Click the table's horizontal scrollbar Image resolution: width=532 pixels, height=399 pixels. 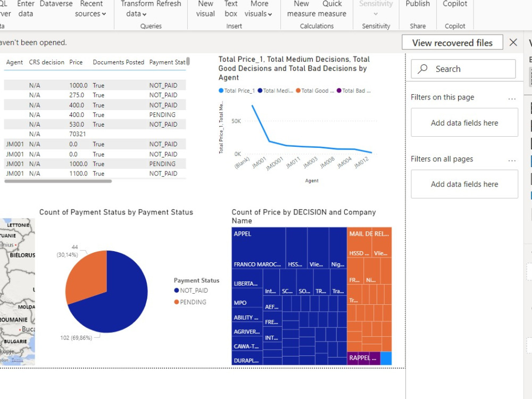58,181
